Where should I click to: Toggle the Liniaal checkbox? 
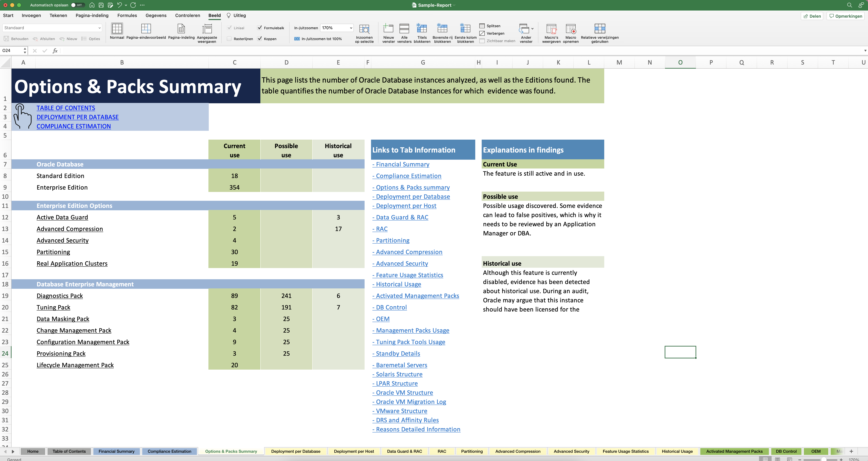pyautogui.click(x=229, y=28)
